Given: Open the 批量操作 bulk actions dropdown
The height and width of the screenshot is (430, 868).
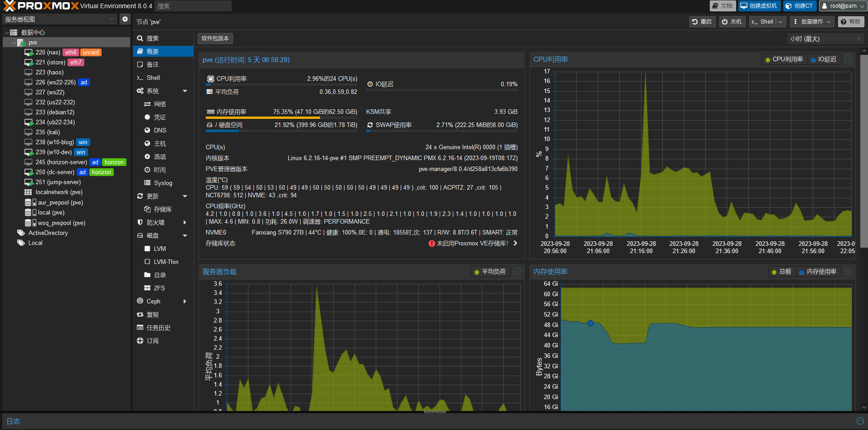Looking at the screenshot, I should coord(812,22).
